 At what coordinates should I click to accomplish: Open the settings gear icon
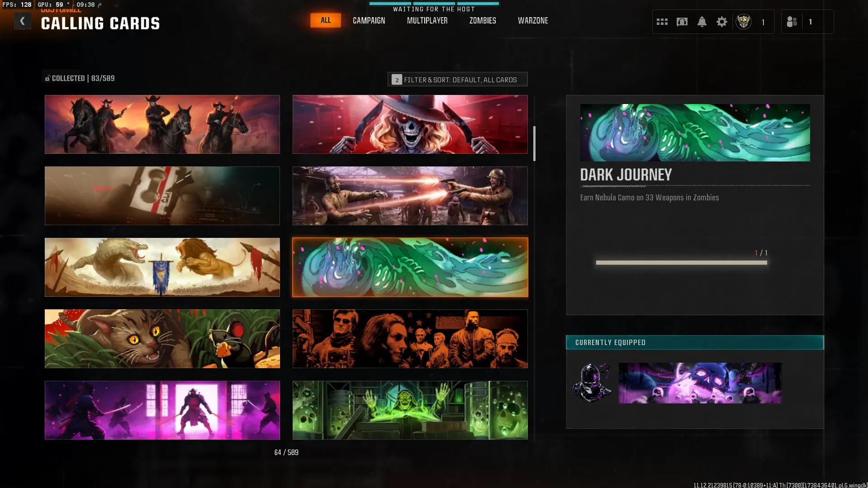(x=721, y=22)
